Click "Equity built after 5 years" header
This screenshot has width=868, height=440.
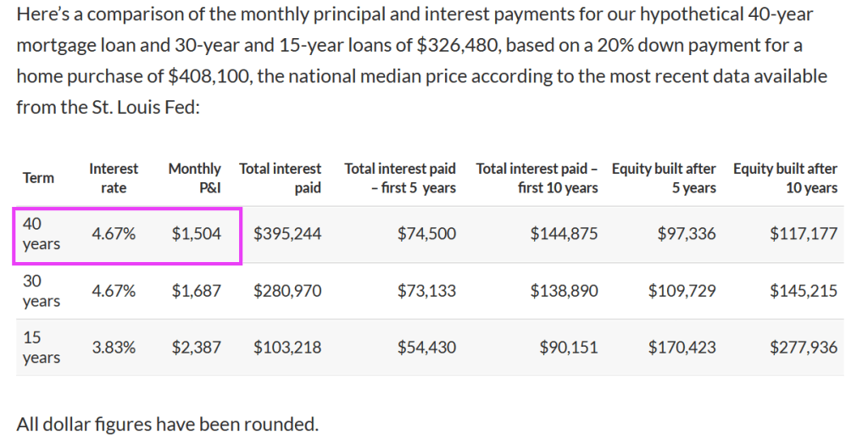(x=664, y=178)
